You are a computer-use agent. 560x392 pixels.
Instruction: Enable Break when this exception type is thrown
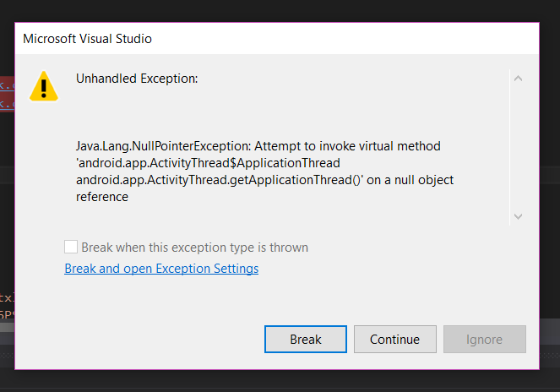click(71, 247)
